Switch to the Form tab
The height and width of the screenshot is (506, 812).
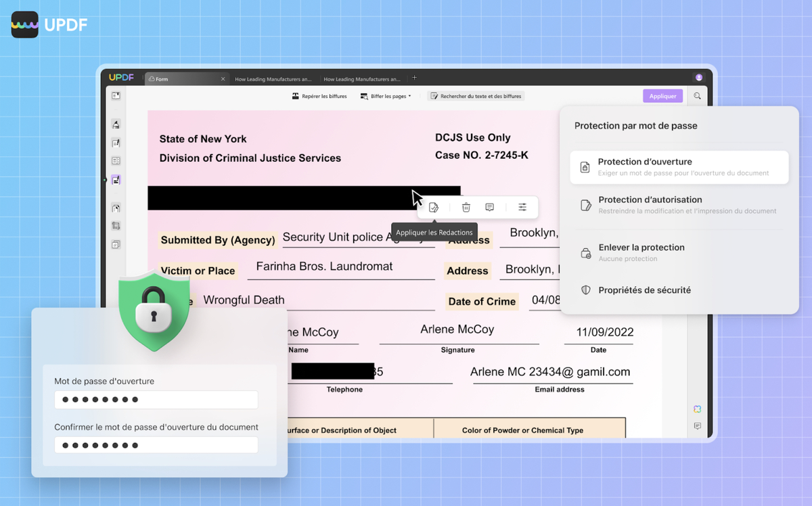click(184, 79)
